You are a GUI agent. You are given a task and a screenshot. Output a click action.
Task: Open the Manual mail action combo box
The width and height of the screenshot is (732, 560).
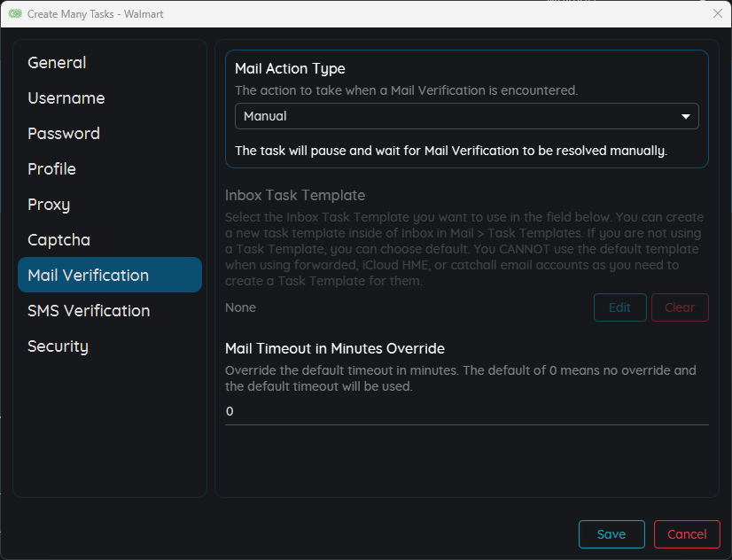(466, 116)
